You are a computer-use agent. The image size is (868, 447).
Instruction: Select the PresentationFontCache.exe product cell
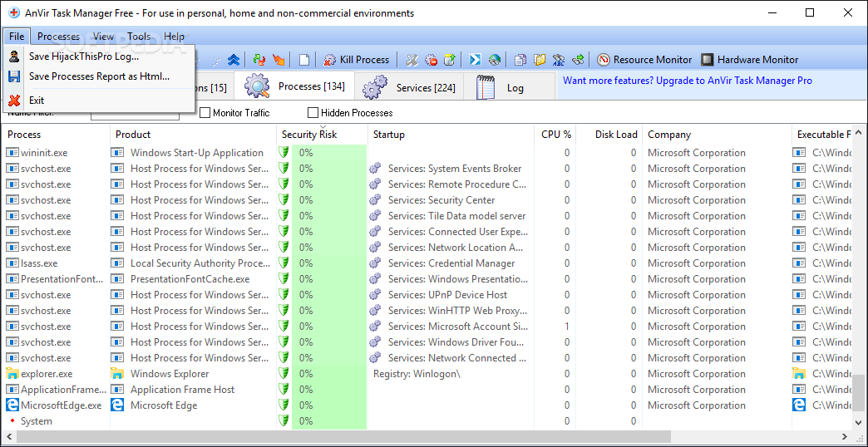click(x=190, y=279)
